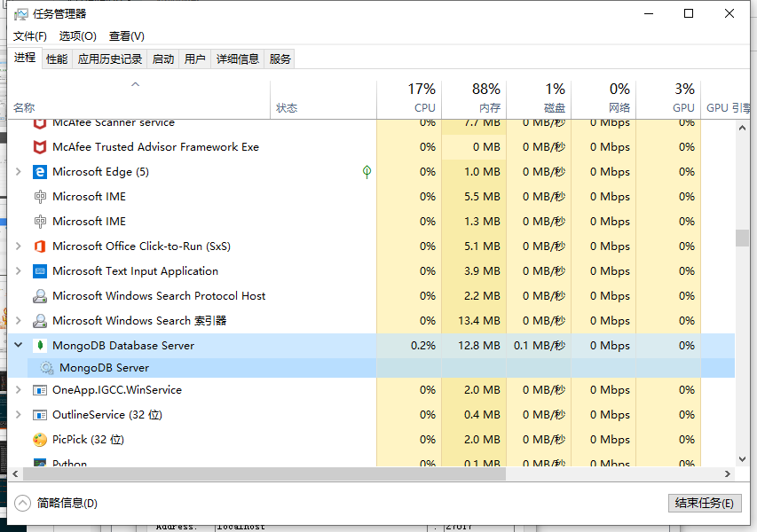Viewport: 757px width, 532px height.
Task: Click the 简略信息(D) link
Action: [x=67, y=503]
